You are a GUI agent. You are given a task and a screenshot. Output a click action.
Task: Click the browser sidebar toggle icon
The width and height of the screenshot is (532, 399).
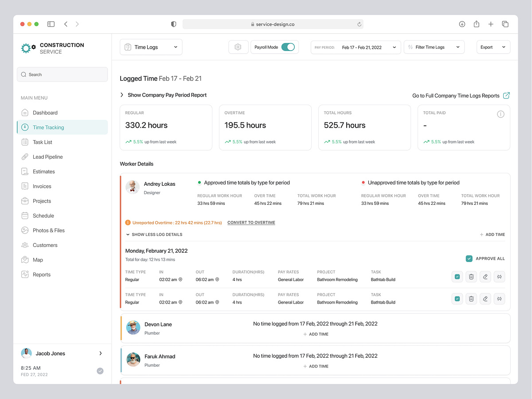51,24
